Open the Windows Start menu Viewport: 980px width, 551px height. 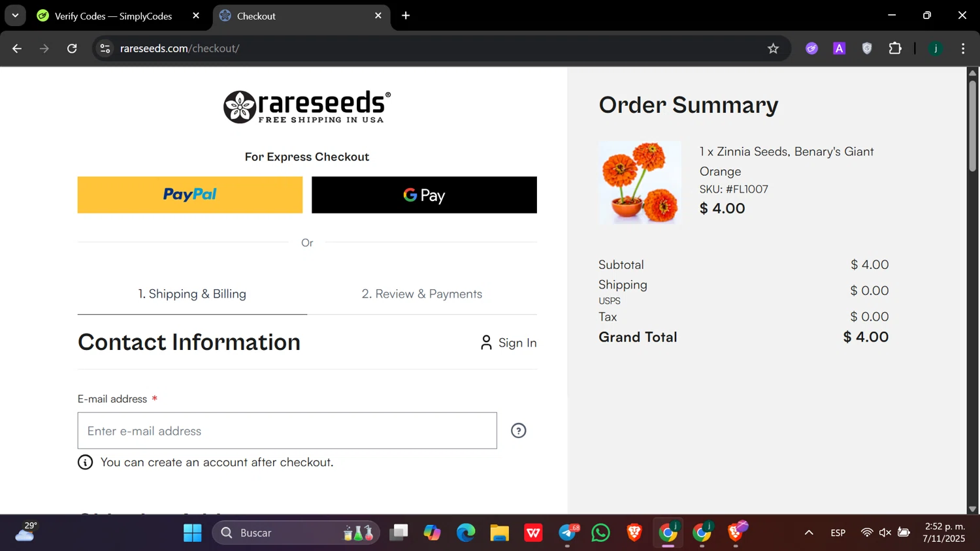pos(193,533)
